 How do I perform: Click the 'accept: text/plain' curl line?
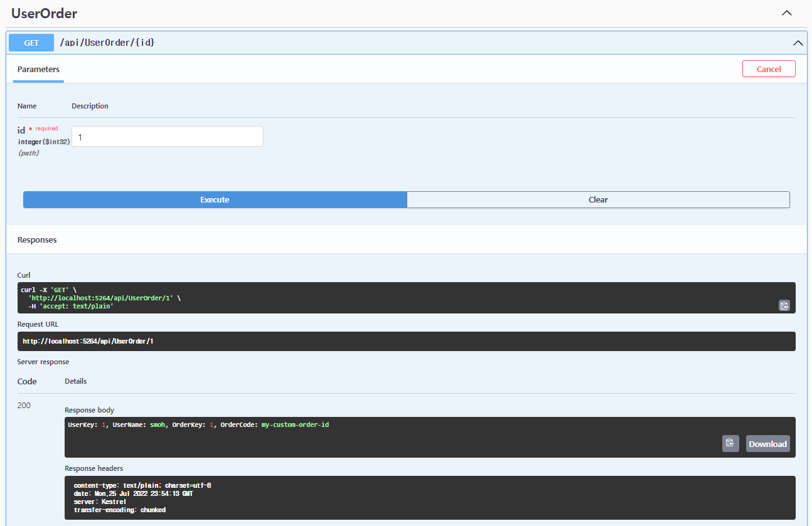(x=70, y=306)
